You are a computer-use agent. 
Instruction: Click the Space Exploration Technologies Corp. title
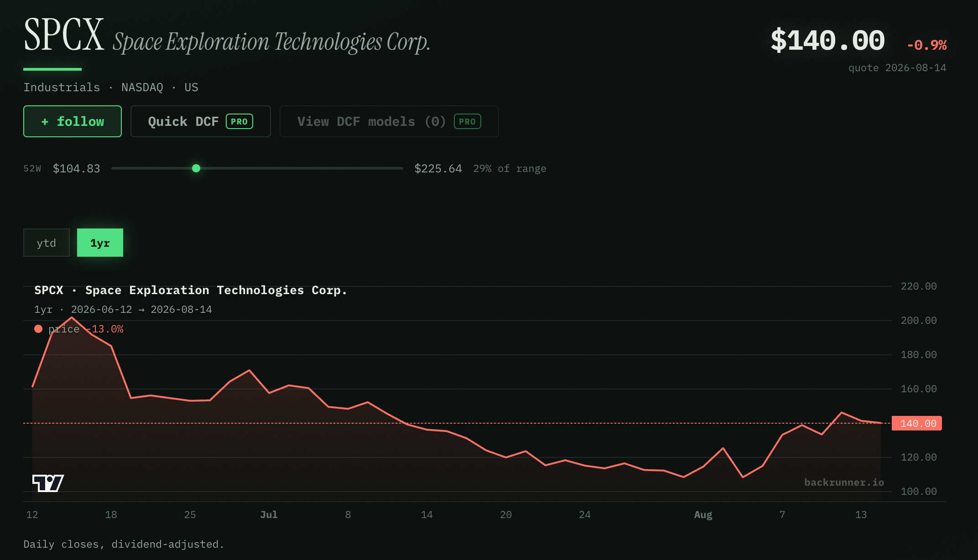(271, 42)
